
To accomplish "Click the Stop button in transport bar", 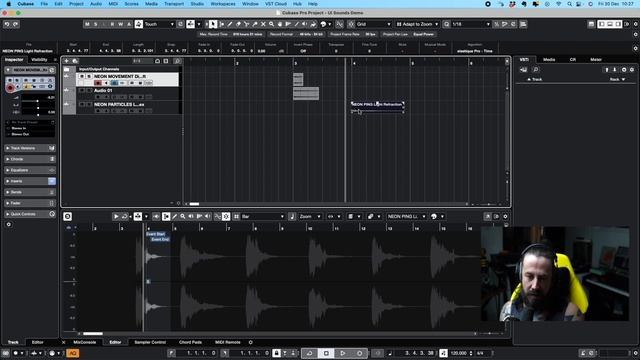I will (x=326, y=353).
